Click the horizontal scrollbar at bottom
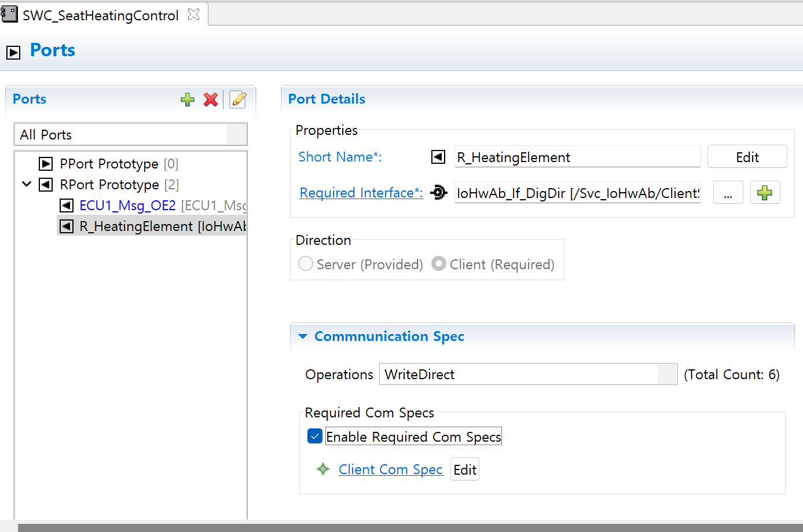This screenshot has width=803, height=532. click(x=410, y=527)
